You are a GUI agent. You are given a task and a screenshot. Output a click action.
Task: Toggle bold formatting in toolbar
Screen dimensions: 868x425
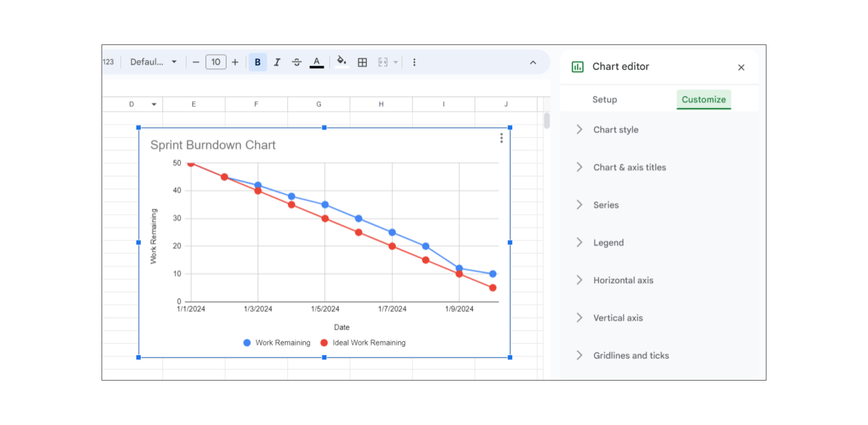(x=258, y=62)
